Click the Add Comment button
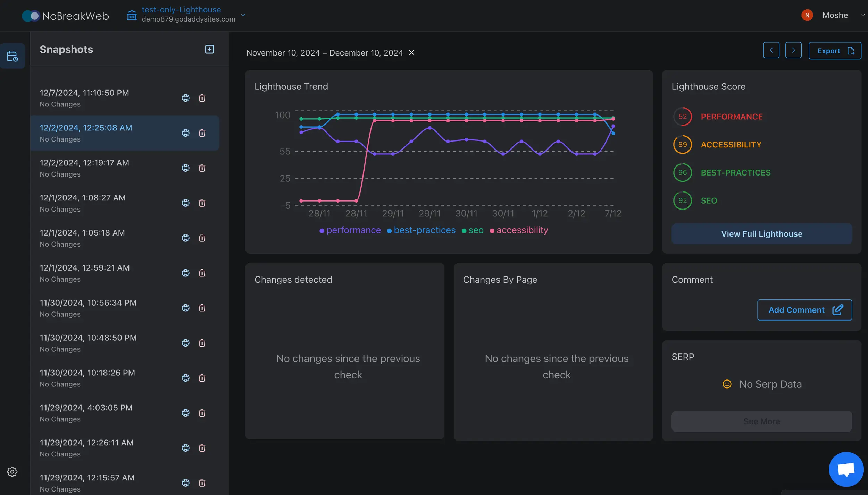868x495 pixels. [x=804, y=310]
